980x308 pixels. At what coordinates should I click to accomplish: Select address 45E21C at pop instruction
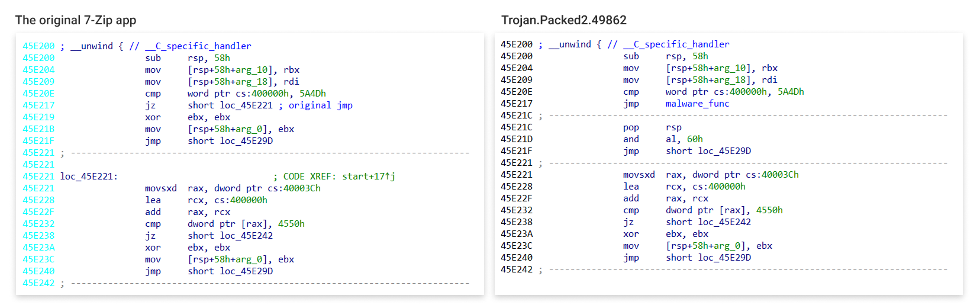[x=517, y=127]
